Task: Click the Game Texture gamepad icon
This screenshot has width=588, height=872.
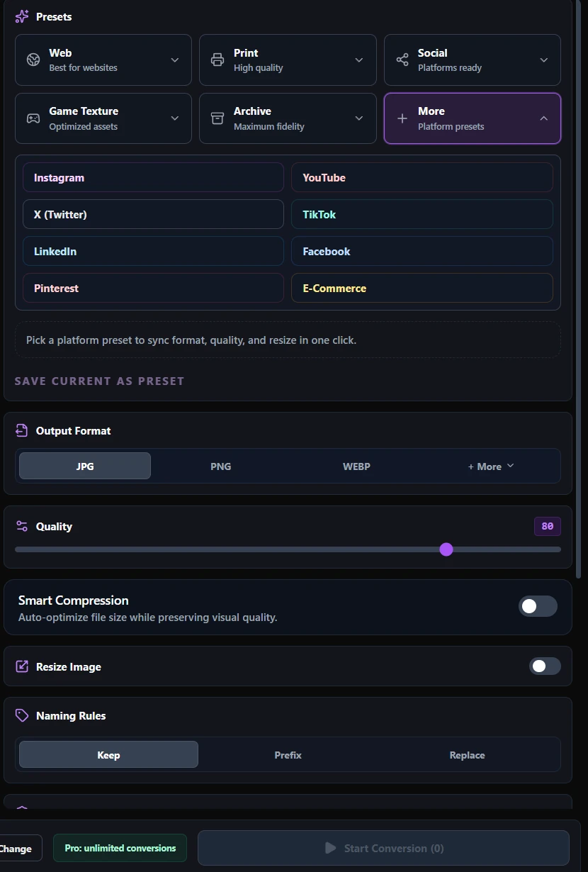Action: point(33,118)
